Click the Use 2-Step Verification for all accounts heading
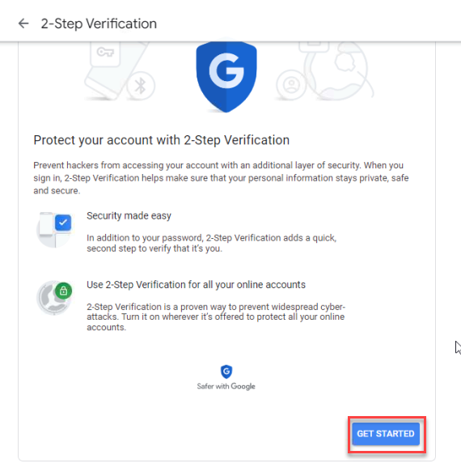Screen dimensions: 461x476 pos(196,285)
